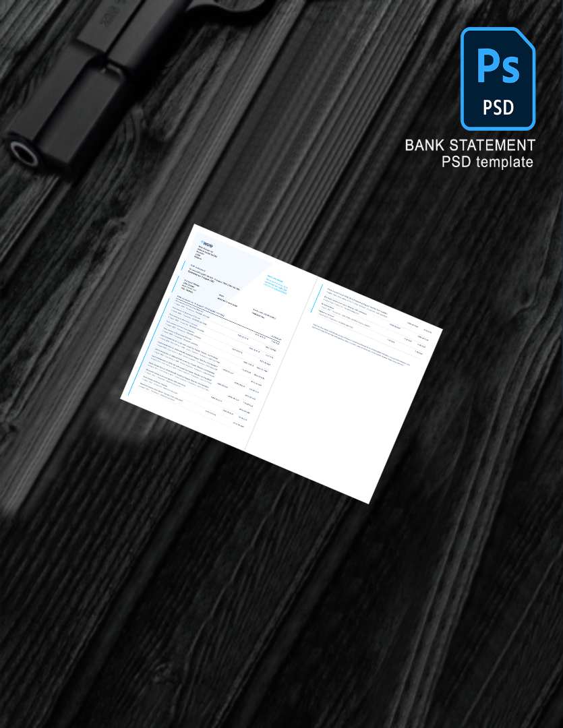The height and width of the screenshot is (728, 563).
Task: Click the Photoshop PSD file icon
Action: tap(498, 78)
